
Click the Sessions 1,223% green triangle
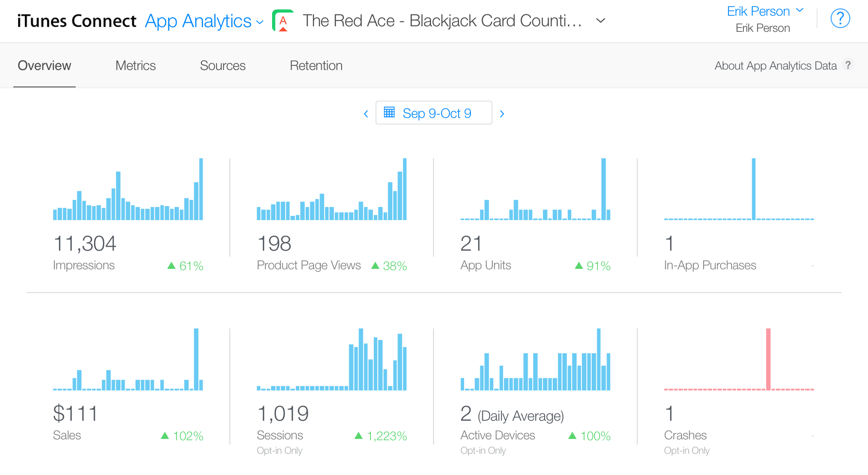point(359,436)
